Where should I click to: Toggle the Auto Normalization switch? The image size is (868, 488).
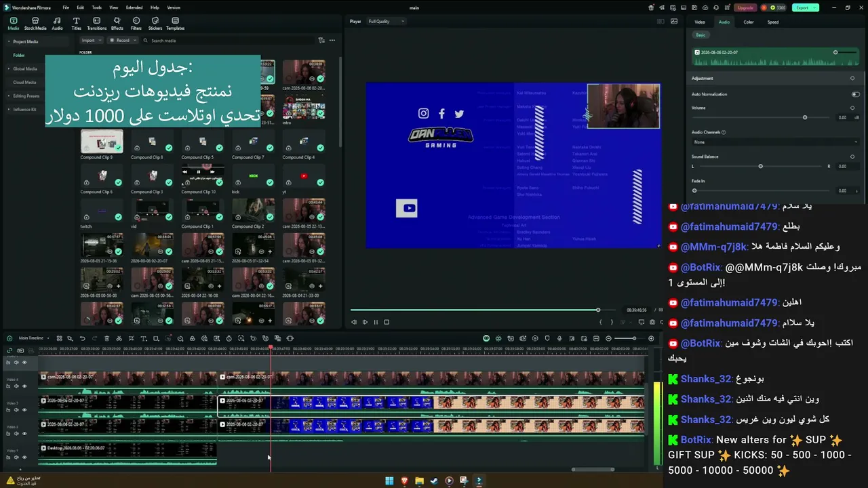point(855,94)
